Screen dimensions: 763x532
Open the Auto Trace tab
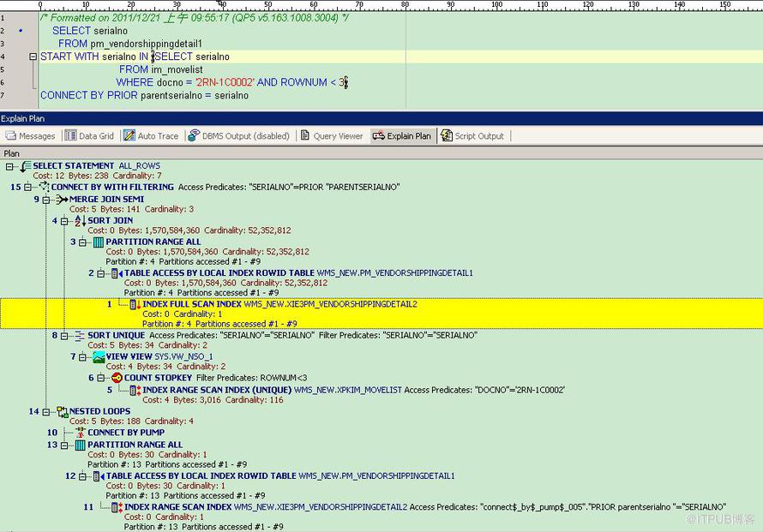tap(151, 136)
